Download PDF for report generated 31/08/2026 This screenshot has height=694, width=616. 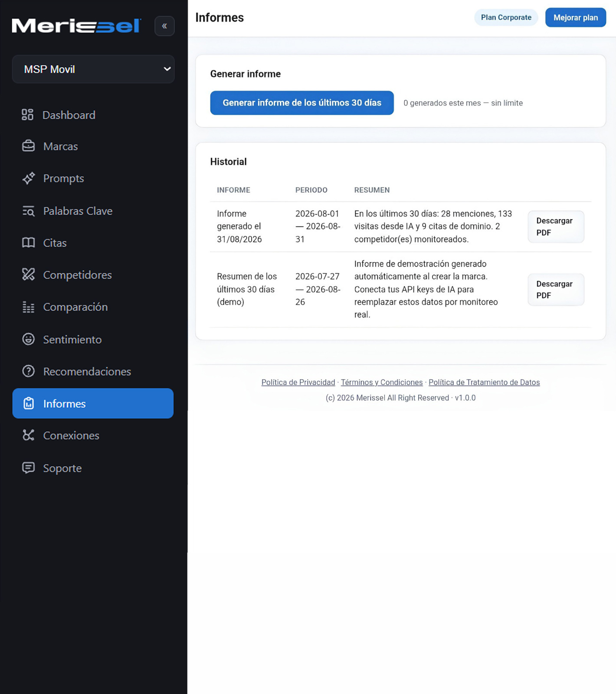point(556,227)
